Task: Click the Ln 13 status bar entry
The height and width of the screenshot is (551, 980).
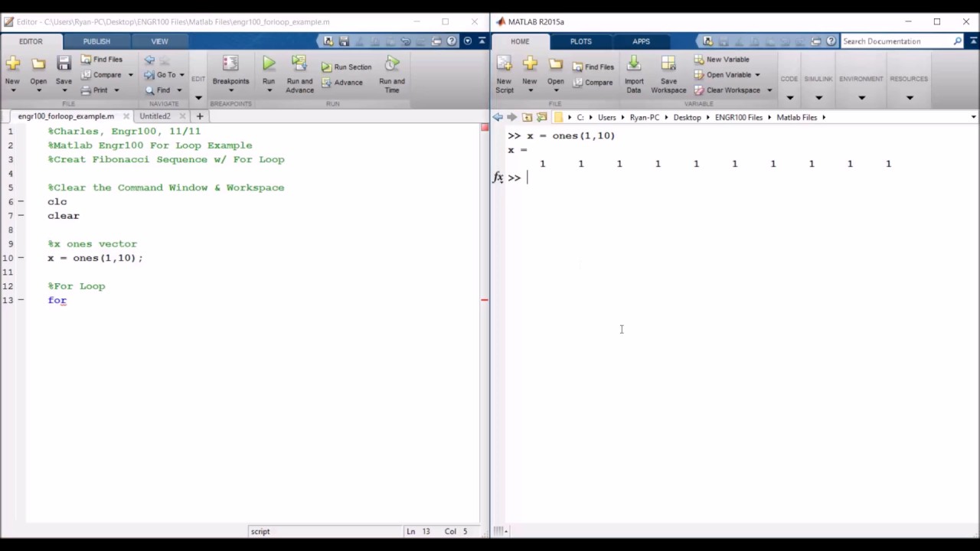Action: click(x=418, y=531)
